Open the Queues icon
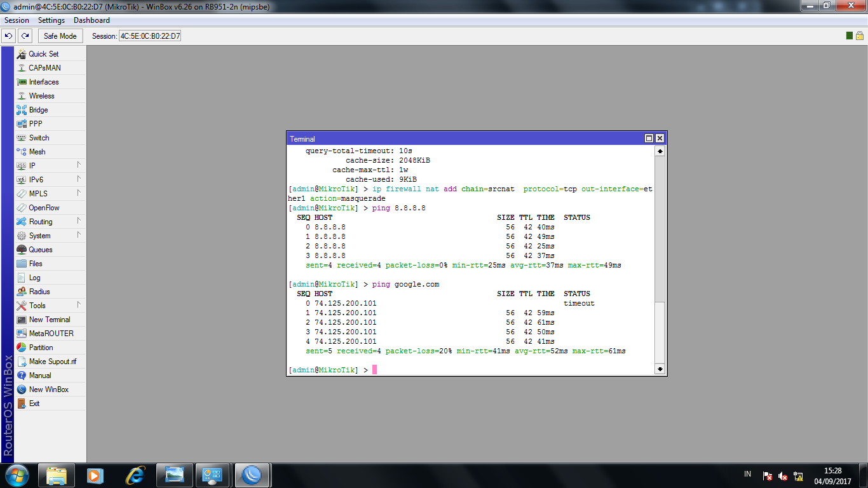868x488 pixels. coord(22,250)
